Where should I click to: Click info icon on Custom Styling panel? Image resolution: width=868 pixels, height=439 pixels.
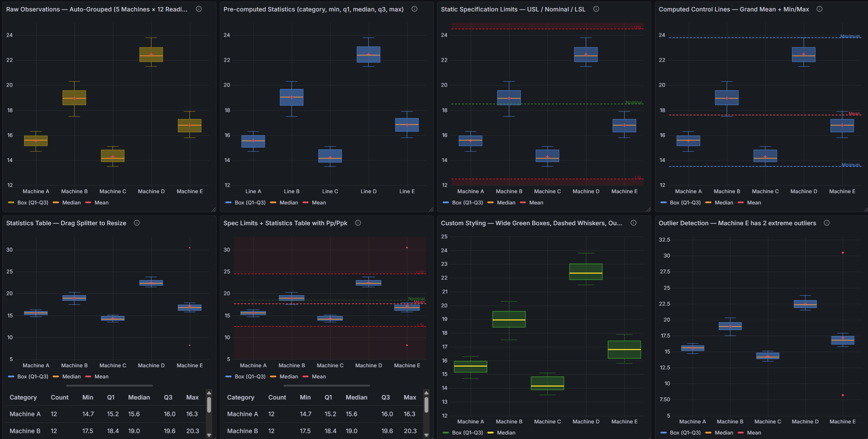click(633, 223)
